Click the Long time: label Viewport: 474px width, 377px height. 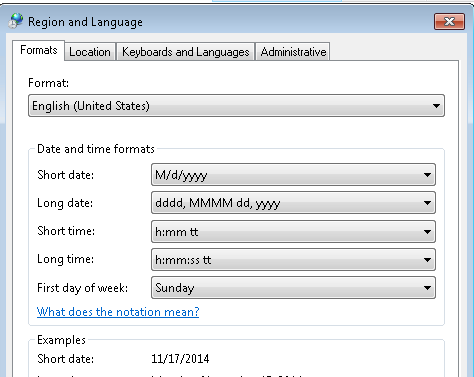pos(65,259)
